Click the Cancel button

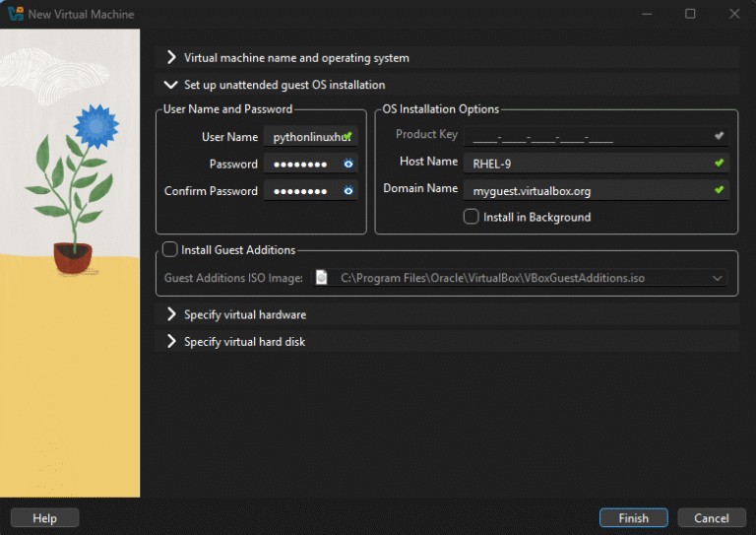tap(711, 518)
